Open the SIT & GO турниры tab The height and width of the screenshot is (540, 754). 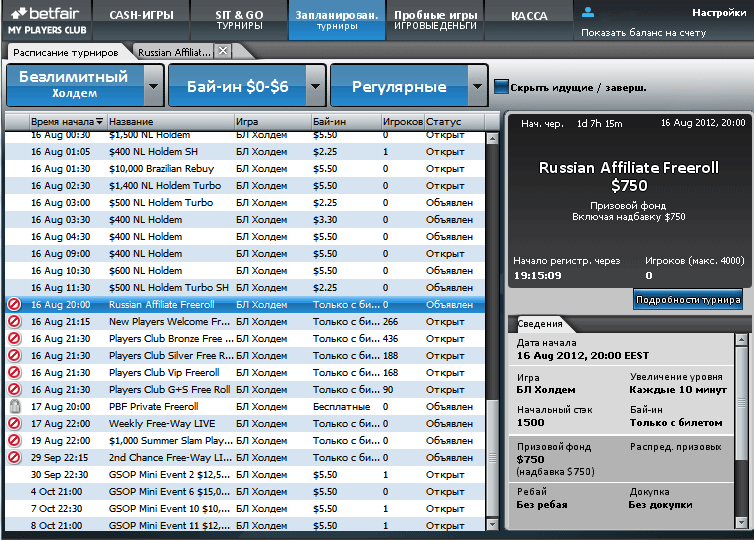pos(239,20)
